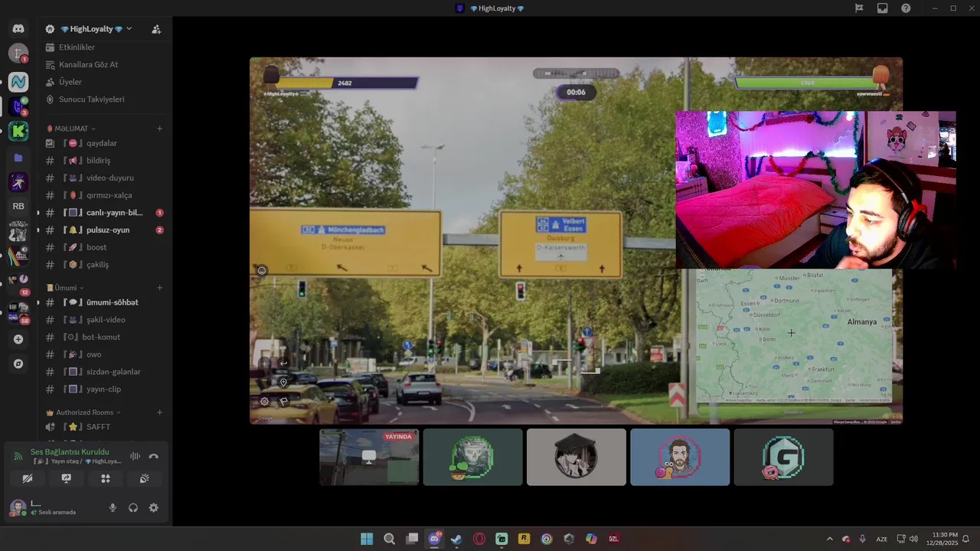Open Activities launcher in voice panel
The height and width of the screenshot is (551, 980).
click(106, 478)
